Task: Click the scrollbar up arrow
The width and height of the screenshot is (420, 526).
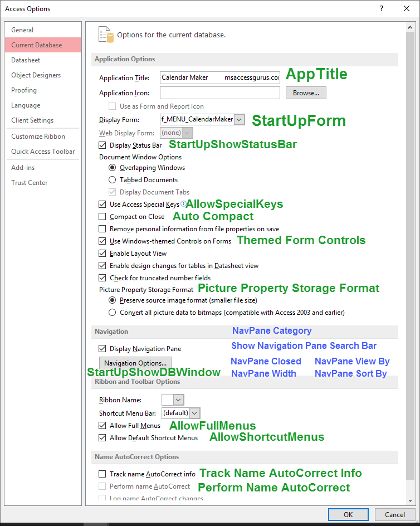Action: point(410,27)
